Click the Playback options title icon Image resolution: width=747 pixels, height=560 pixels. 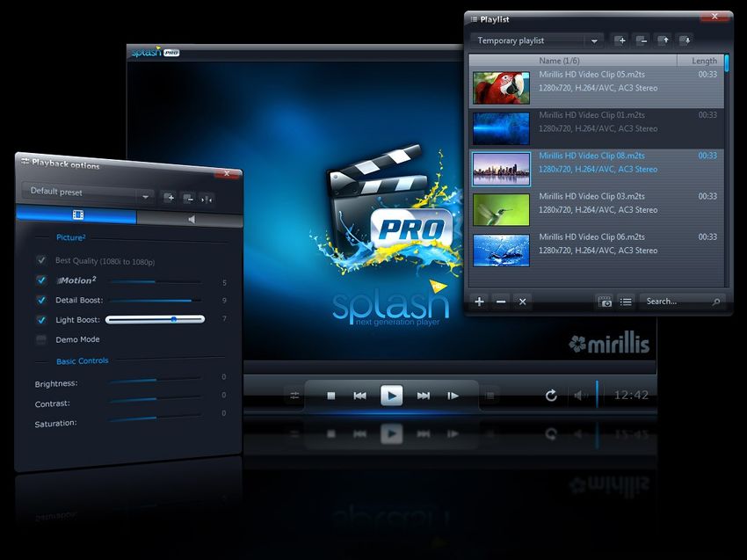pos(25,162)
